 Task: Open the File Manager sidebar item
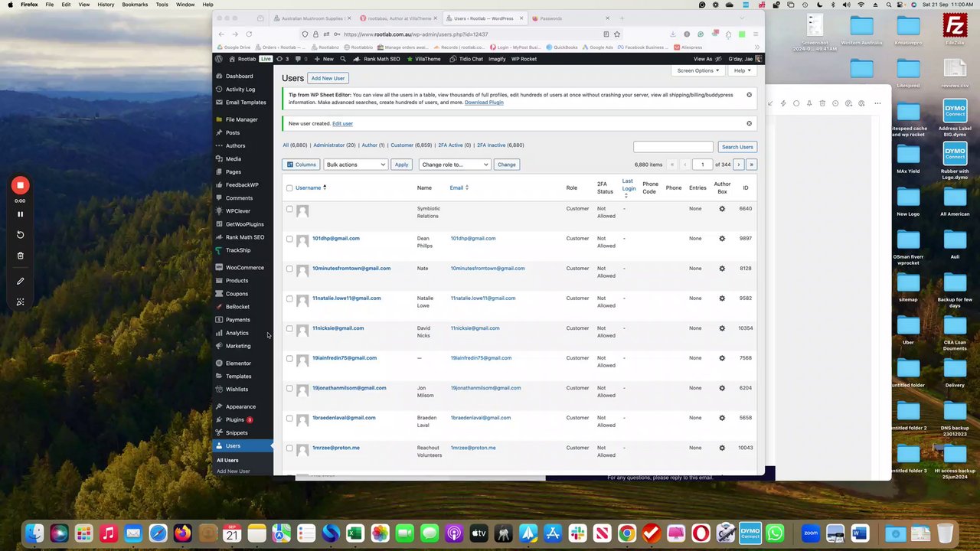[241, 119]
